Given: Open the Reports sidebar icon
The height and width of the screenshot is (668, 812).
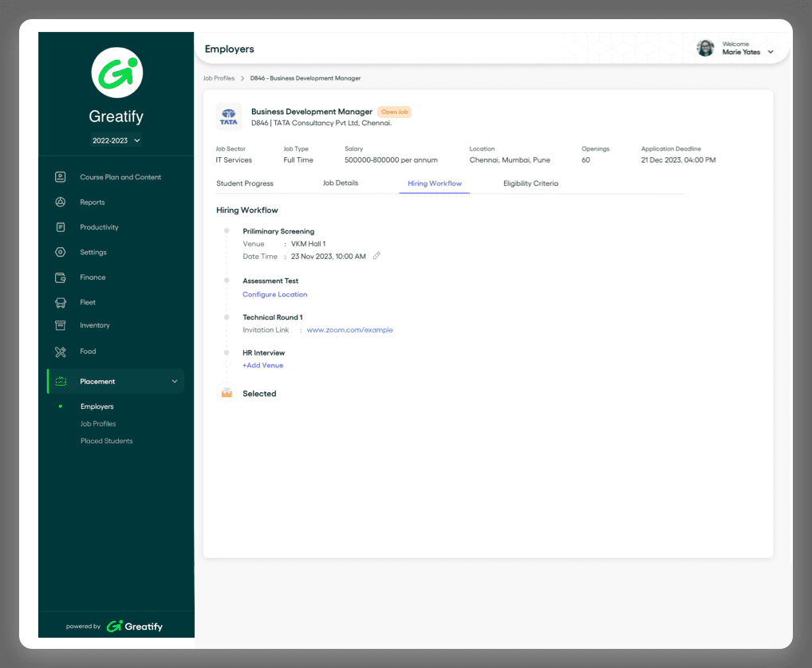Looking at the screenshot, I should pyautogui.click(x=61, y=202).
